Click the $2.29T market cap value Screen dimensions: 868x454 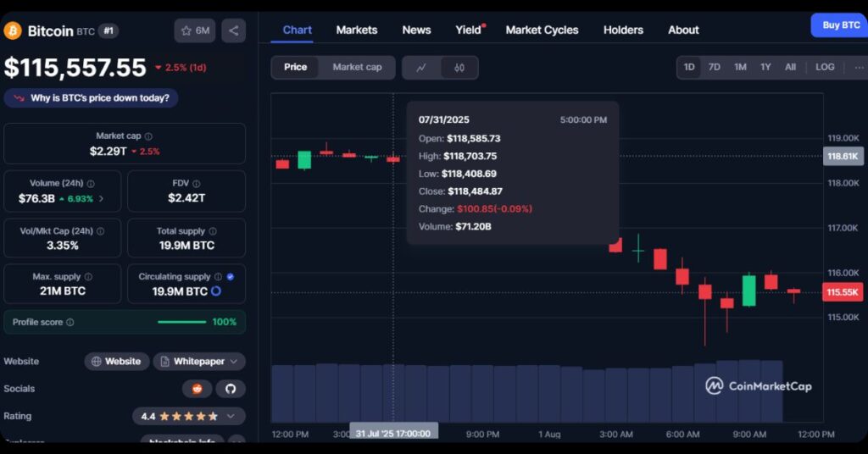pyautogui.click(x=108, y=151)
